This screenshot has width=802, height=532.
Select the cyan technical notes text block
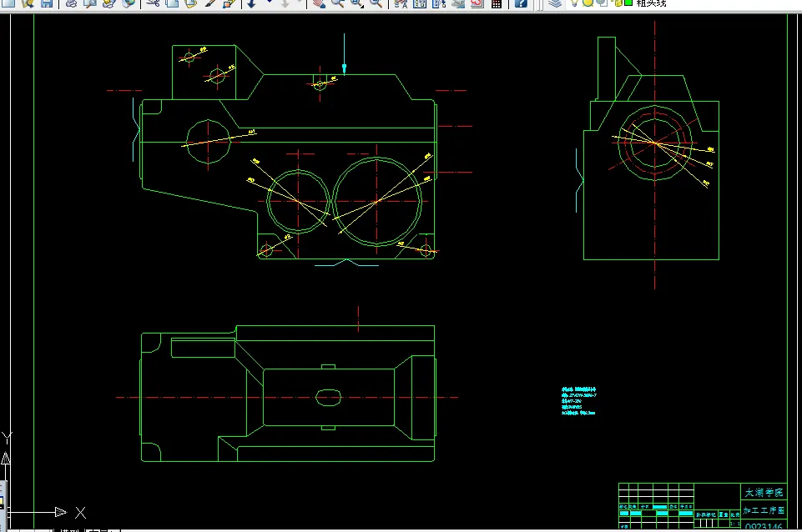tap(578, 400)
